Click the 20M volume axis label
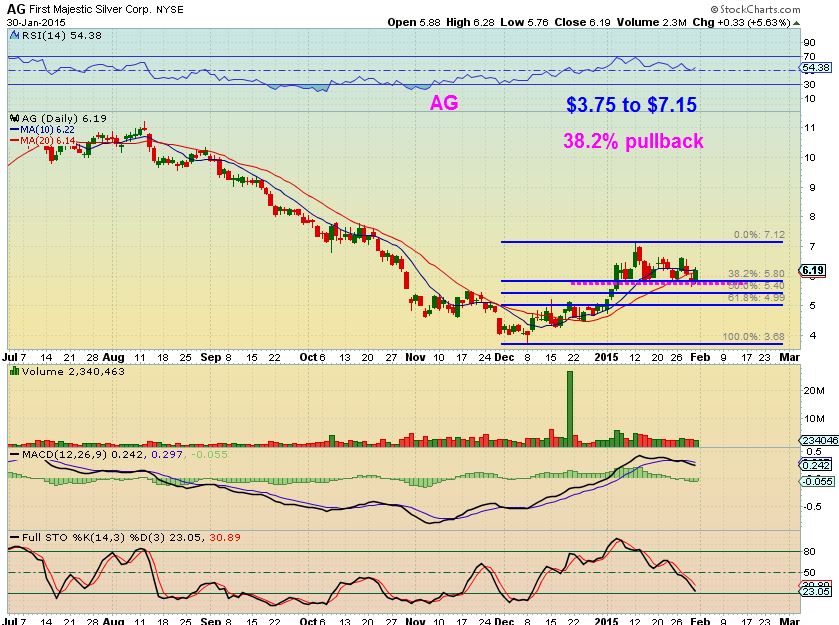The image size is (839, 625). [x=813, y=390]
